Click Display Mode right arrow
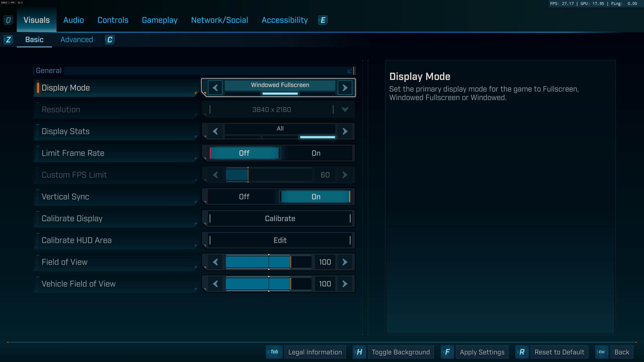 point(345,88)
